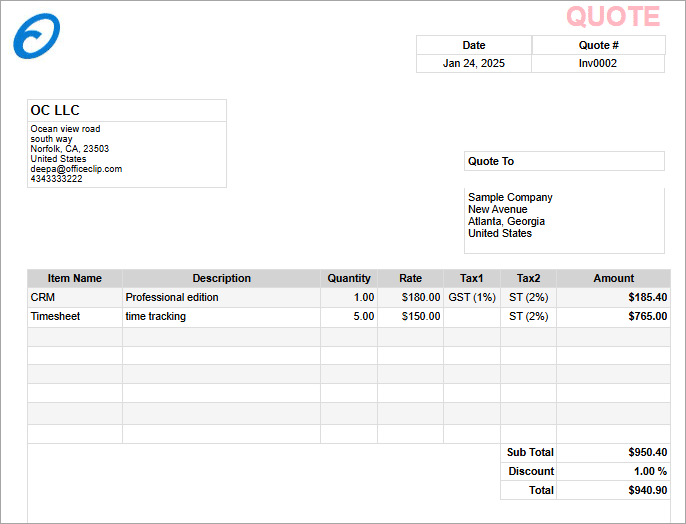The width and height of the screenshot is (686, 524).
Task: Click the Item Name column header
Action: 75,278
